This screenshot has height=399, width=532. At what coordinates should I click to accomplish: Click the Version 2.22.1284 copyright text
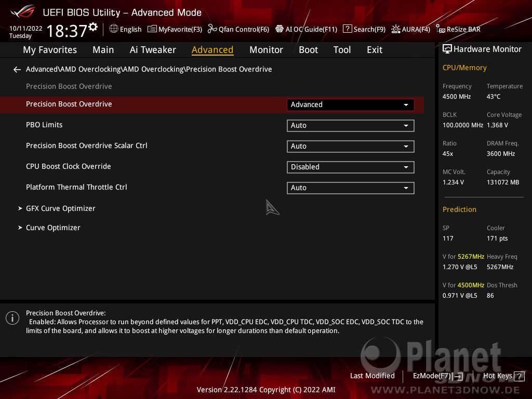266,390
